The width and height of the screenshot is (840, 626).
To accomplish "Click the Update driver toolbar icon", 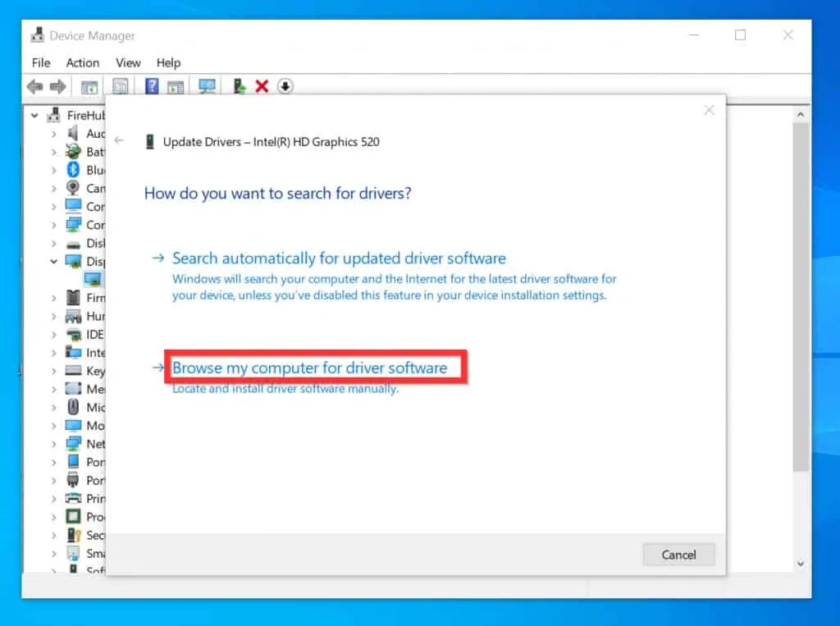I will coord(240,86).
